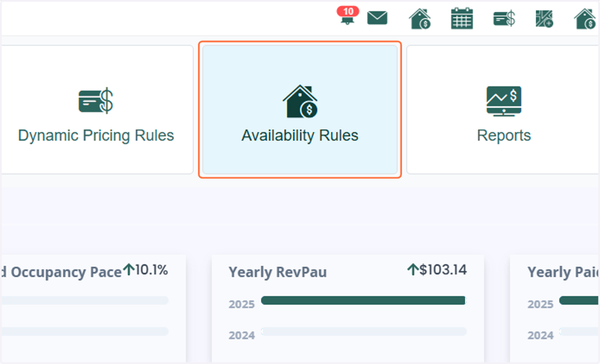Click the 2025 bar in Yearly RevPau
Image resolution: width=600 pixels, height=364 pixels.
(363, 300)
